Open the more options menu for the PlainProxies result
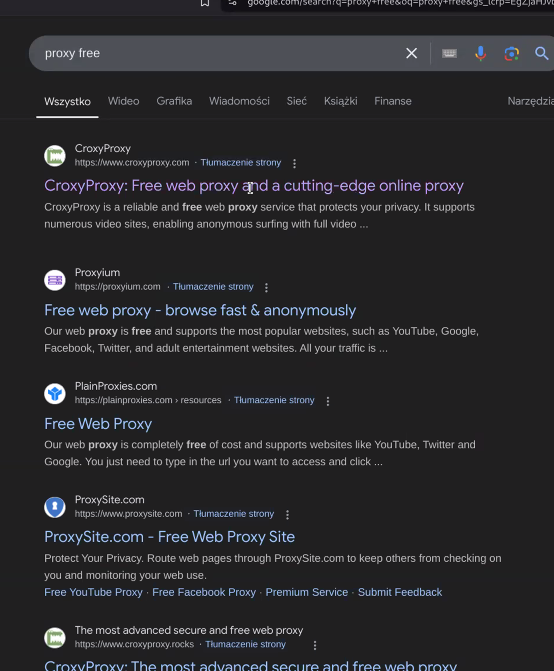554x671 pixels. coord(328,401)
